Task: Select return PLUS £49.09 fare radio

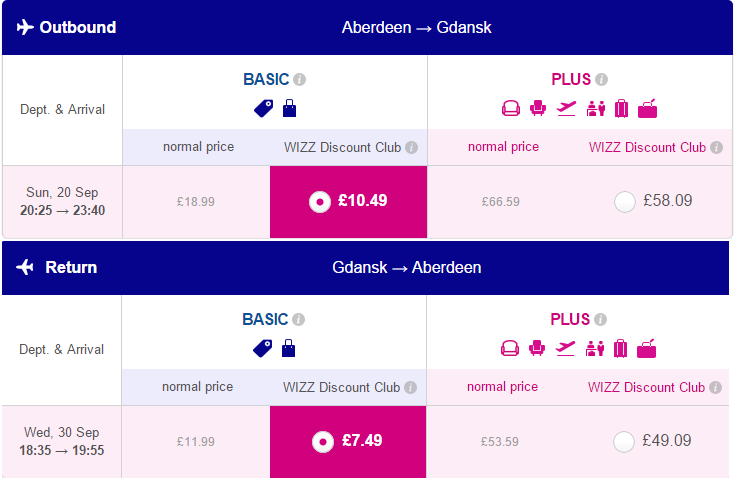Action: click(x=624, y=442)
